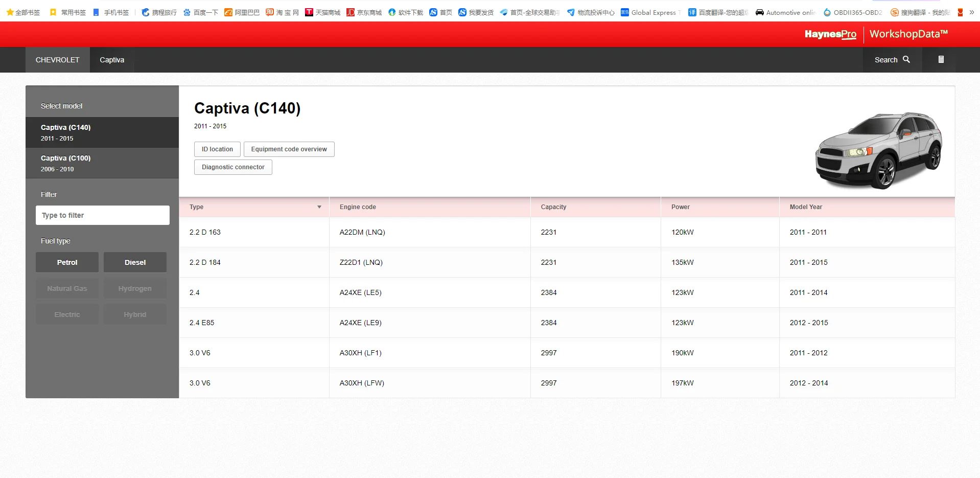Open Search with the magnifier icon
The image size is (980, 478).
point(892,60)
